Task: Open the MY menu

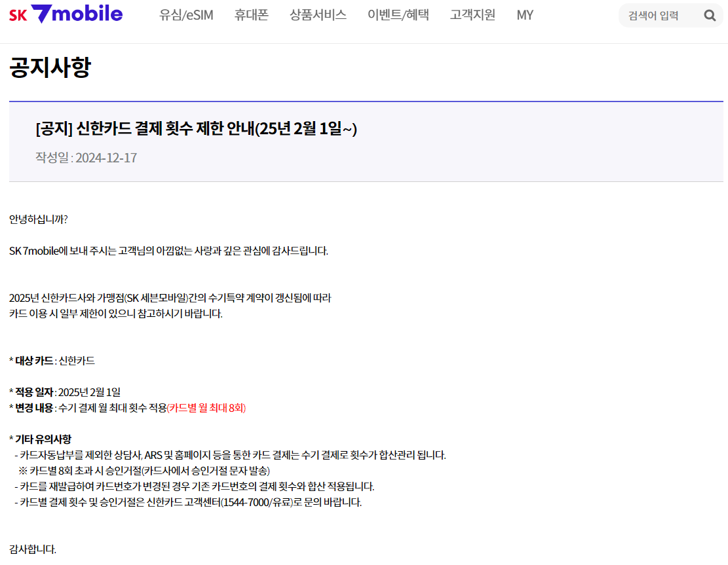Action: (525, 15)
